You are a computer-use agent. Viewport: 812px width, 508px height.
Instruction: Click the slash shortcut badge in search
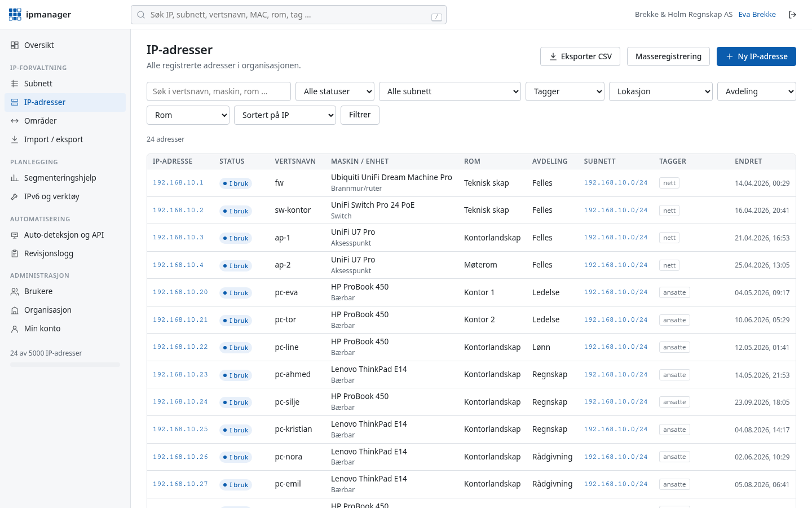pyautogui.click(x=436, y=17)
